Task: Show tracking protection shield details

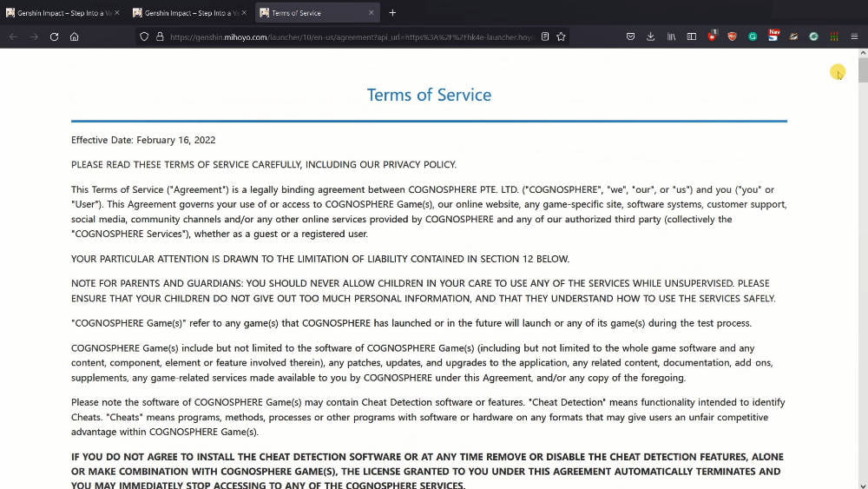Action: [x=144, y=36]
